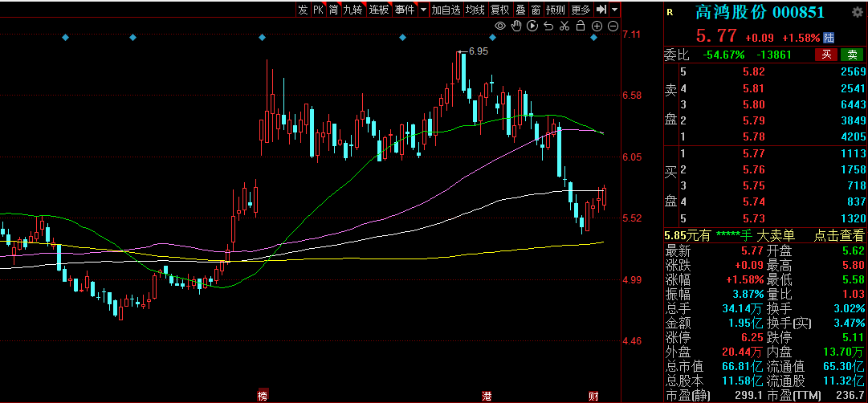Open the 九转 indicator tab
Viewport: 868px width, 403px height.
pos(352,10)
